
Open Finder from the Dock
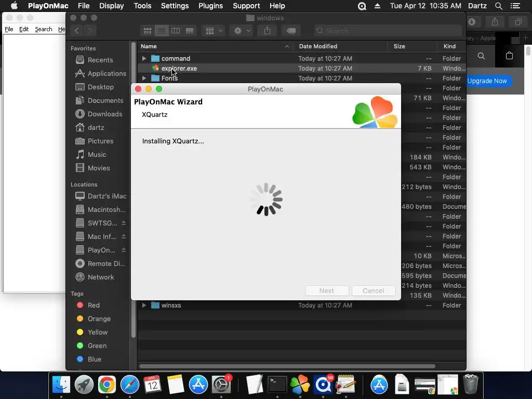(61, 385)
